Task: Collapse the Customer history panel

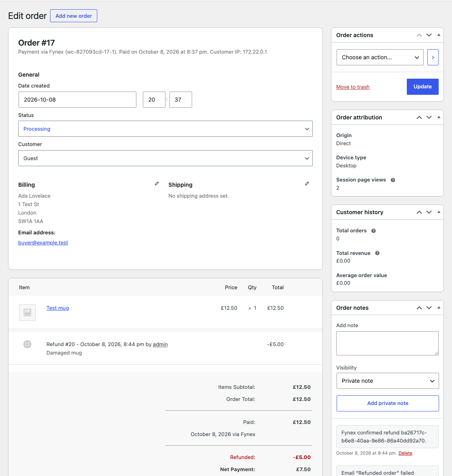Action: pos(439,212)
